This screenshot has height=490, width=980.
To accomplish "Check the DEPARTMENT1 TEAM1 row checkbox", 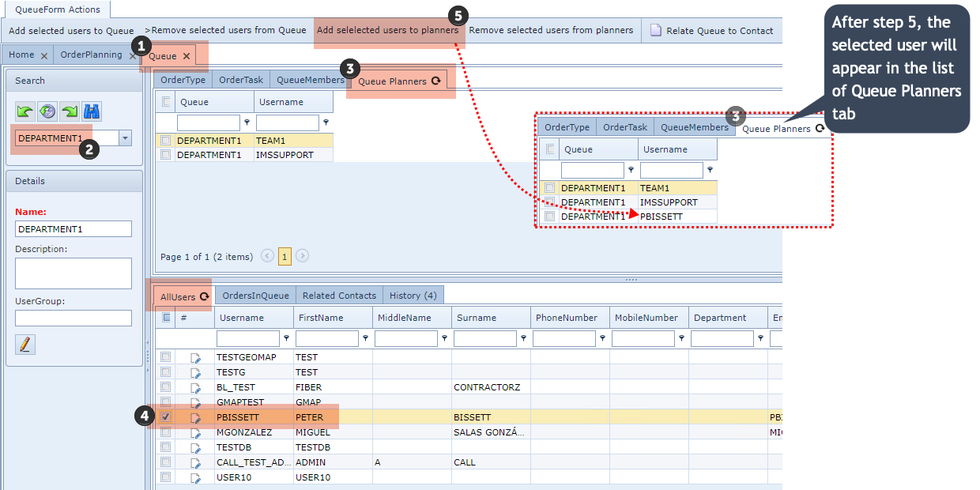I will (x=165, y=139).
